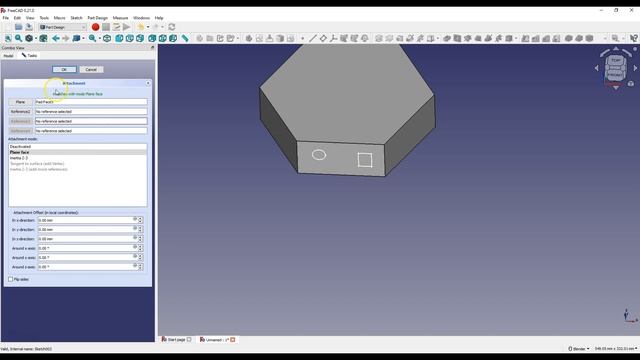Click the red macro record button

coord(96,27)
